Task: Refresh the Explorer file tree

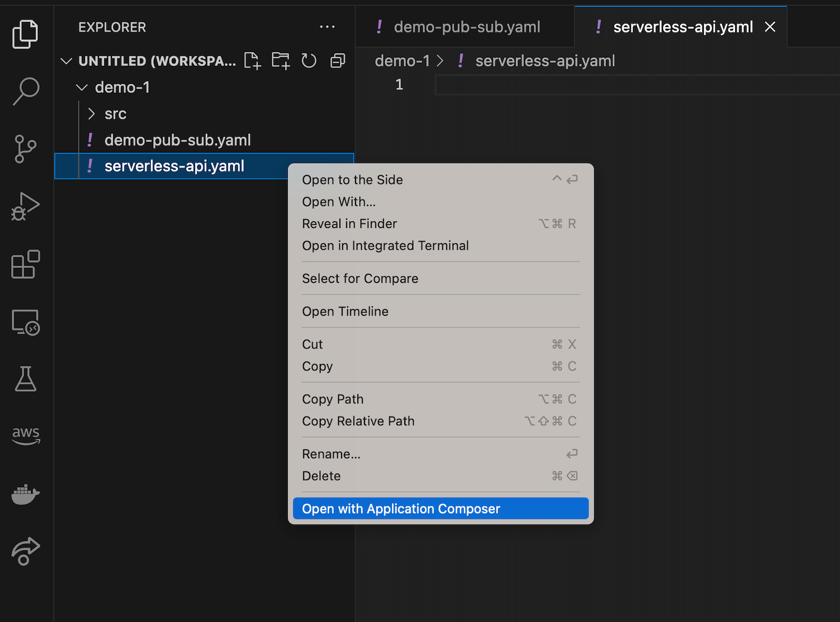Action: (309, 61)
